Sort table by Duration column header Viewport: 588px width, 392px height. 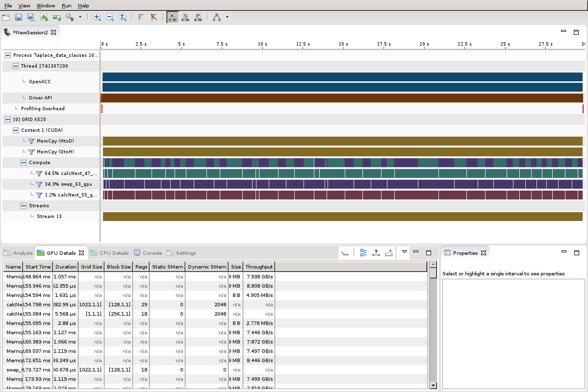pos(66,267)
